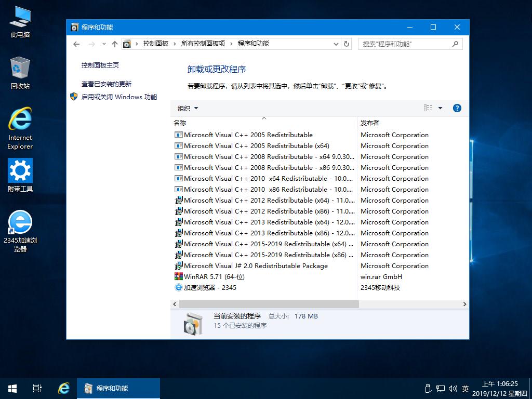Refresh the 程序和功能 list
Image resolution: width=532 pixels, height=399 pixels.
[347, 44]
